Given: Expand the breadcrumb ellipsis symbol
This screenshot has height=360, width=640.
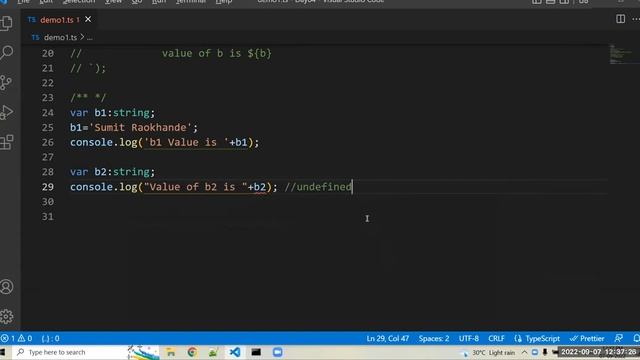Looking at the screenshot, I should click(x=90, y=38).
